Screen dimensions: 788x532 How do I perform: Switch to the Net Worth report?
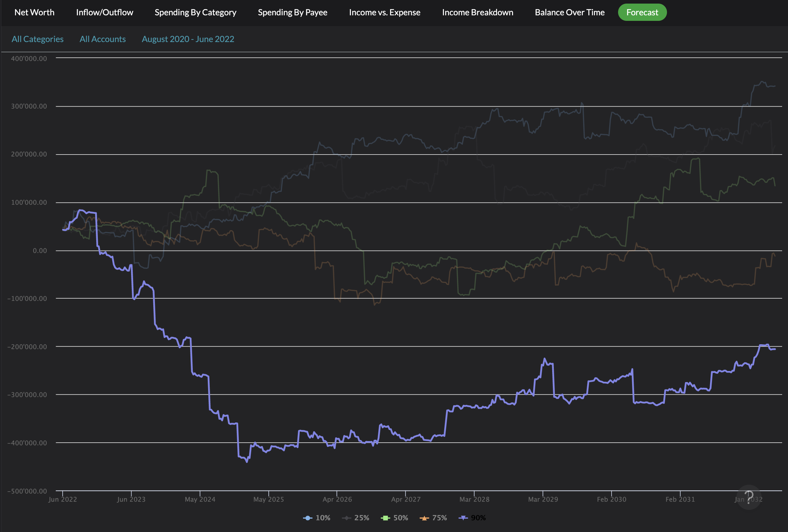coord(34,12)
